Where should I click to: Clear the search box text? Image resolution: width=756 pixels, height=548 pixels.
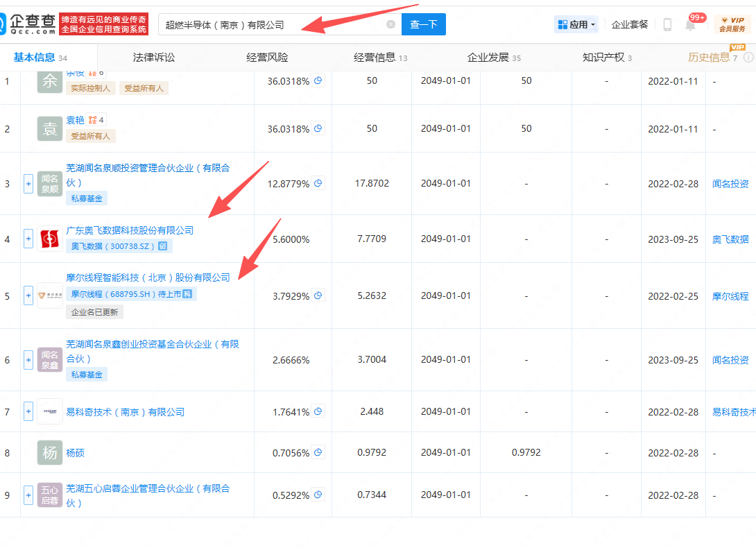[391, 24]
